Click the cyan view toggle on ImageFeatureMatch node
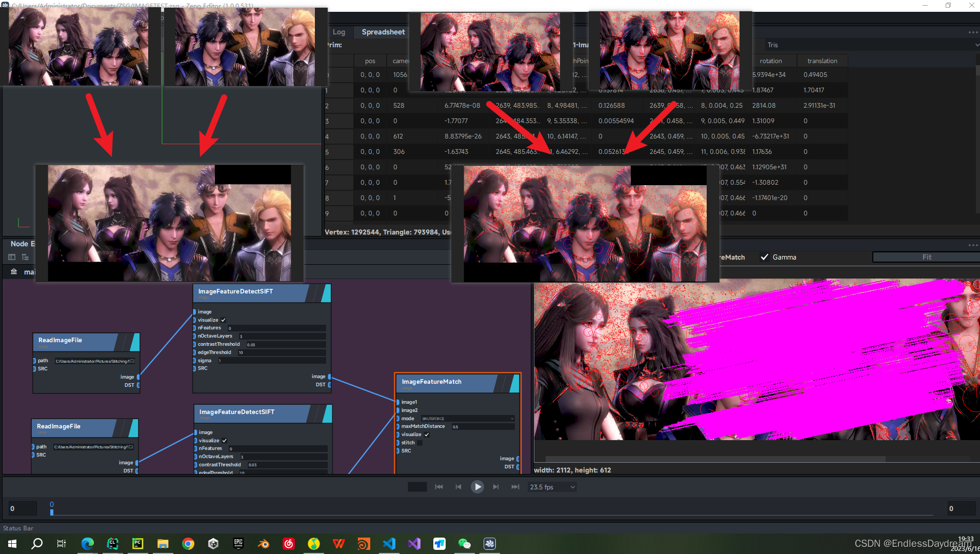The image size is (980, 554). [514, 383]
